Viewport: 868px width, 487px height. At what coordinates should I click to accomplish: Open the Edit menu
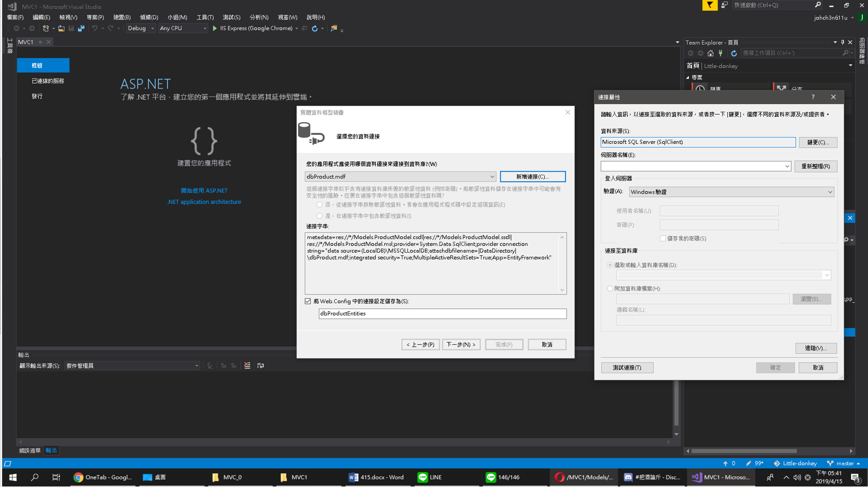[x=41, y=17]
